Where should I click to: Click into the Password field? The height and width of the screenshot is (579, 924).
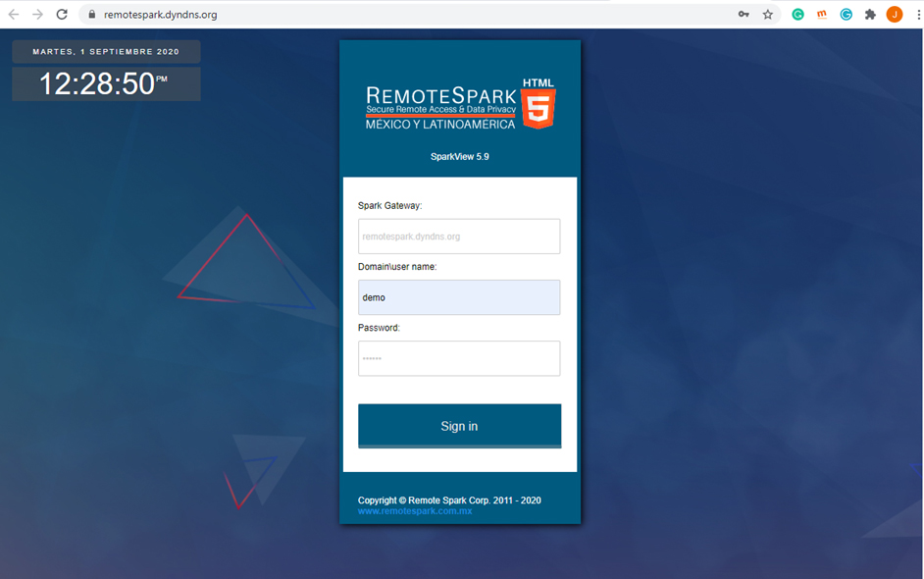[x=459, y=358]
